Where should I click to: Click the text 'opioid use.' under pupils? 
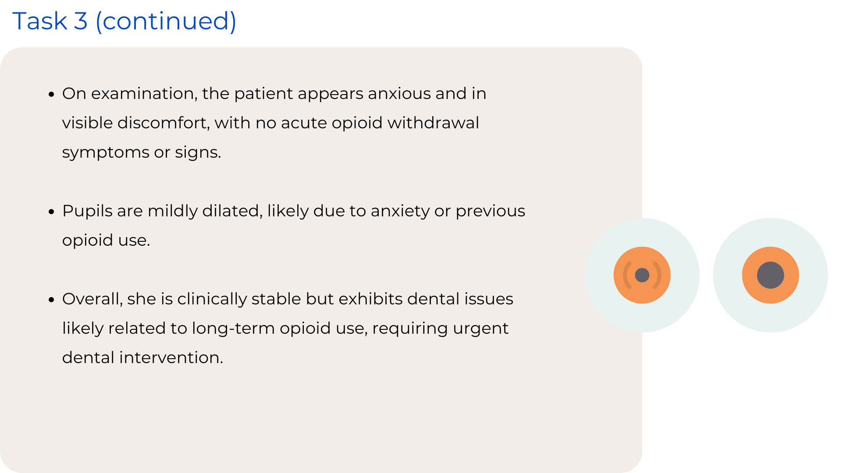tap(106, 240)
